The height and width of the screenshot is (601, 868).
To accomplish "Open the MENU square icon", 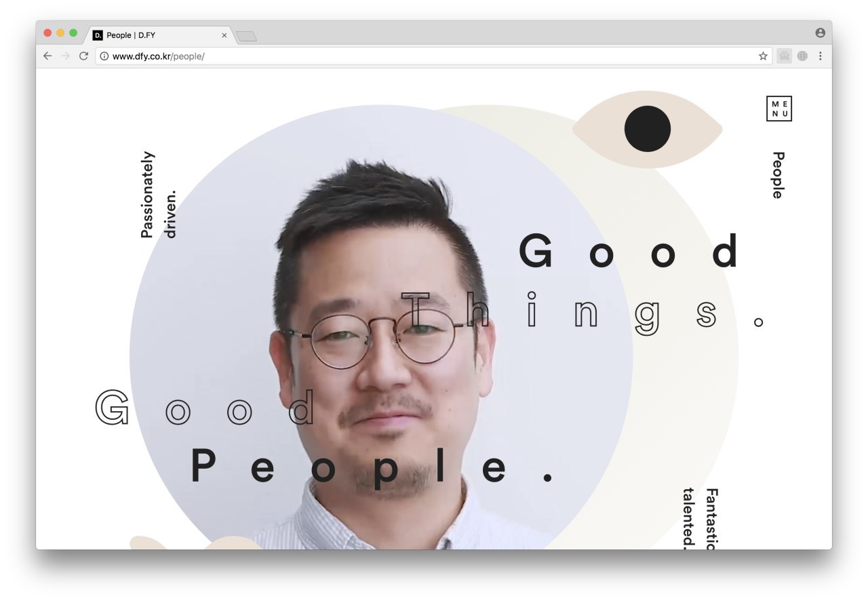I will (x=779, y=109).
